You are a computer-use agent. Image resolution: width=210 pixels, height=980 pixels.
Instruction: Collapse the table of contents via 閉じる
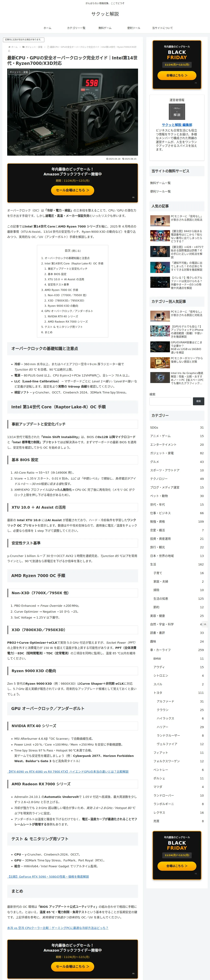[x=76, y=251]
